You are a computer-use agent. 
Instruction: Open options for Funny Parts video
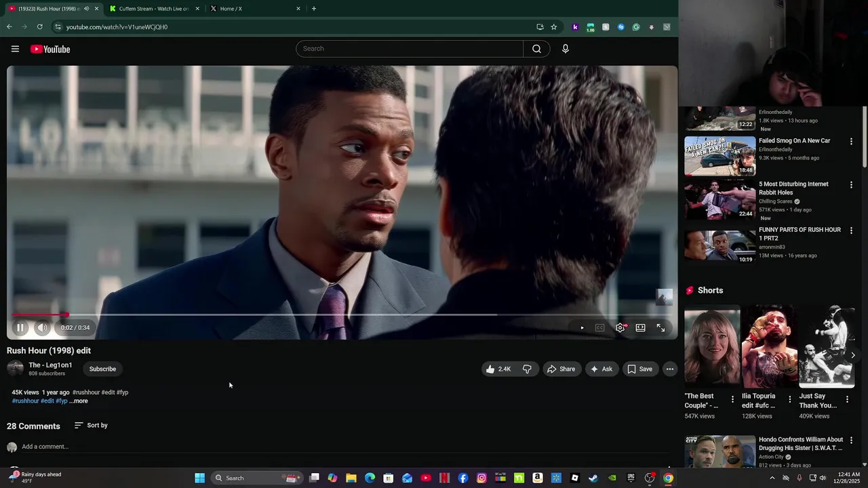click(x=851, y=230)
